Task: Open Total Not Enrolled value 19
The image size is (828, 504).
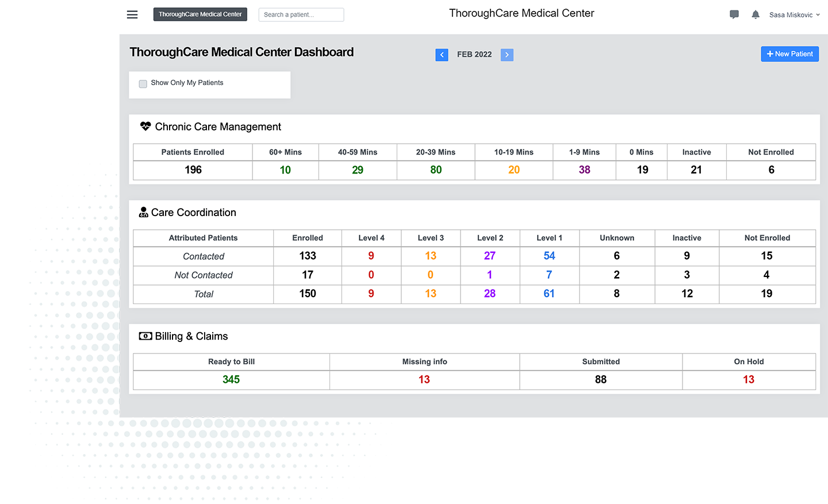Action: 766,294
